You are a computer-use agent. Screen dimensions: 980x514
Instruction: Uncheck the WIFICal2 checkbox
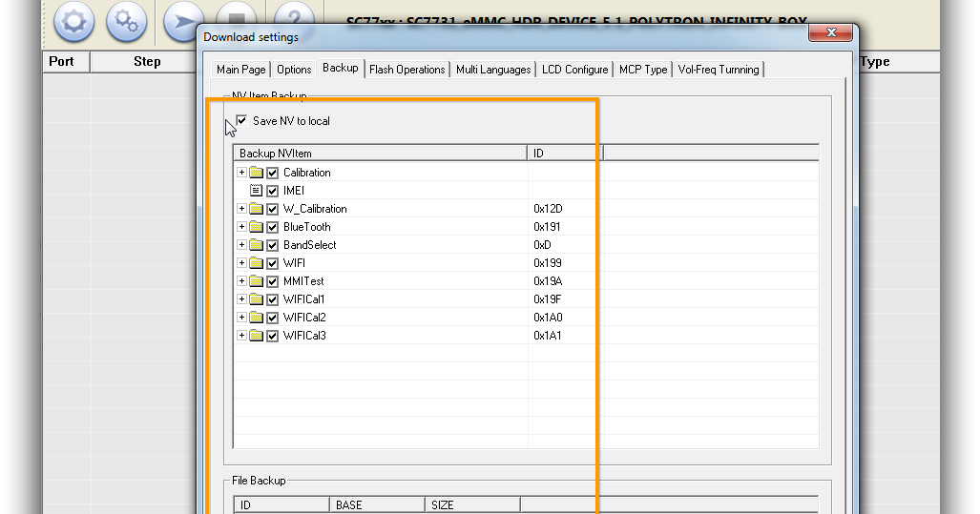(273, 318)
